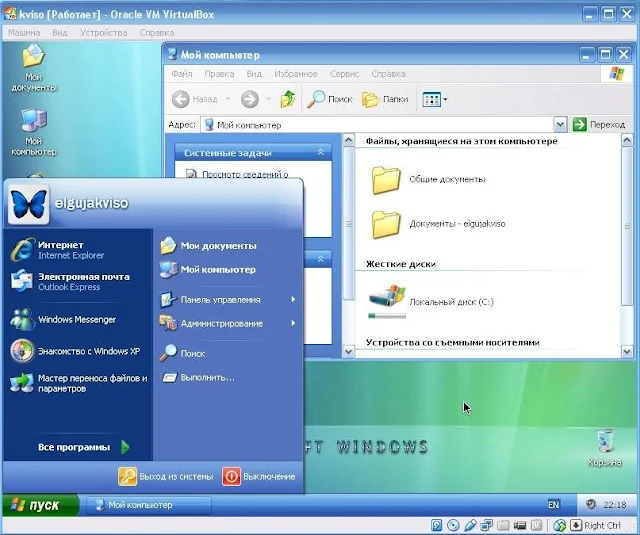
Task: Open Мои документы in Start menu
Action: pyautogui.click(x=208, y=246)
